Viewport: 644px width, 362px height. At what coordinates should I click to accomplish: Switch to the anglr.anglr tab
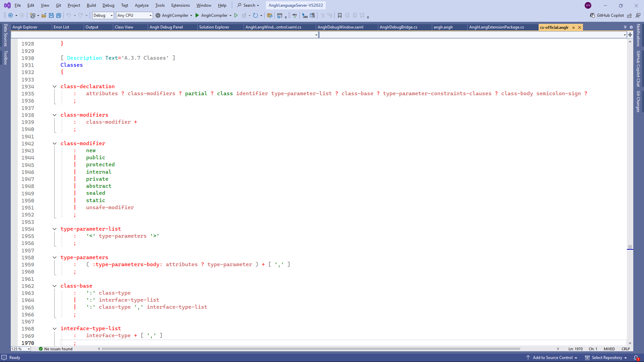pos(443,27)
